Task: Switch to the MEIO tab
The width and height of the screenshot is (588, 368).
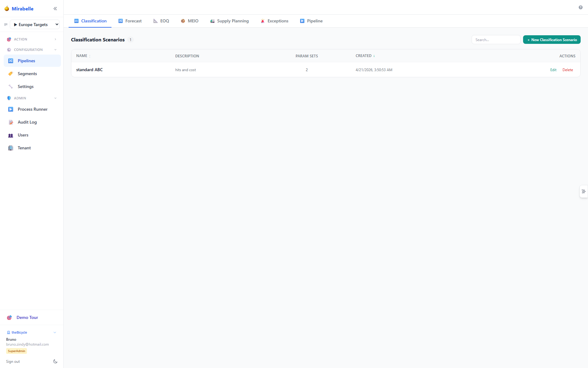Action: (x=190, y=21)
